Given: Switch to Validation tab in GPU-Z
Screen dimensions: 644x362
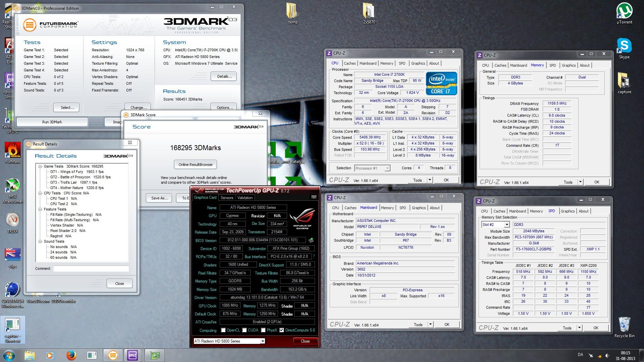Looking at the screenshot, I should click(245, 198).
